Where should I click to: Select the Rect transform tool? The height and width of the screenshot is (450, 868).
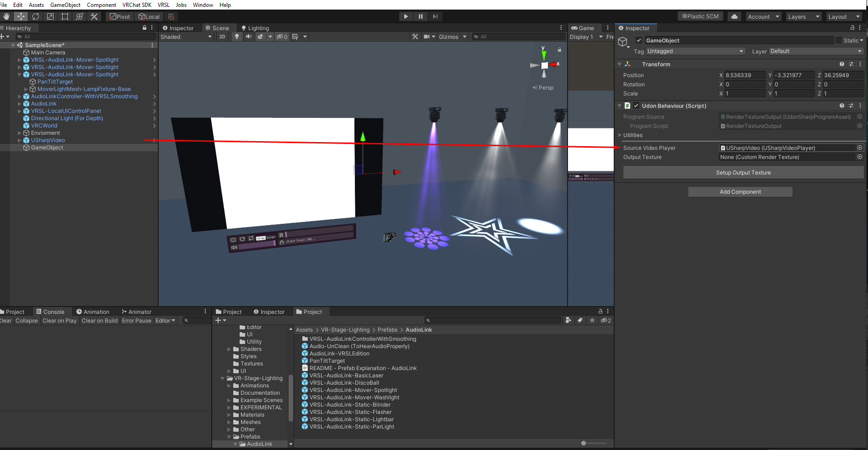65,16
